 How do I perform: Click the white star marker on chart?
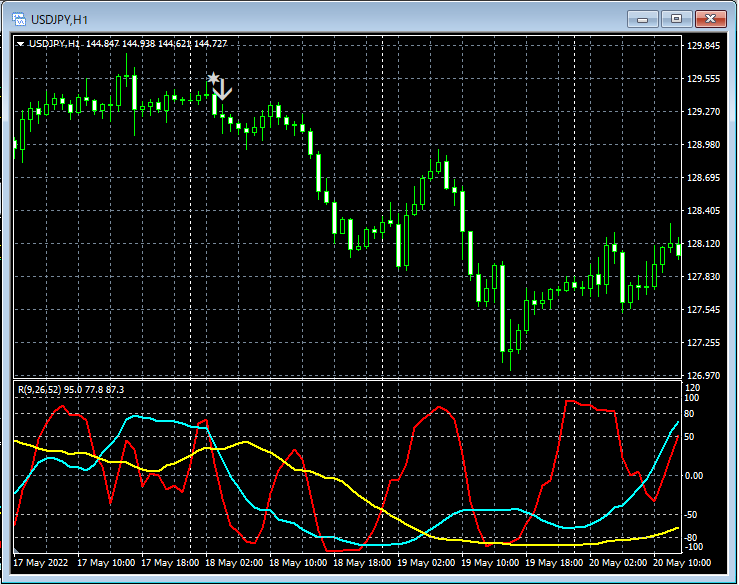click(213, 78)
